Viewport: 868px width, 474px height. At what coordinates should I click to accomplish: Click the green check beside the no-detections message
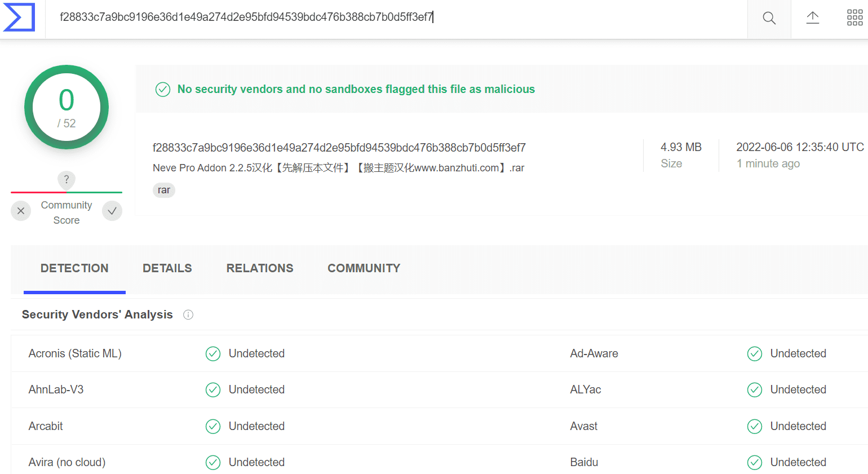[x=163, y=89]
